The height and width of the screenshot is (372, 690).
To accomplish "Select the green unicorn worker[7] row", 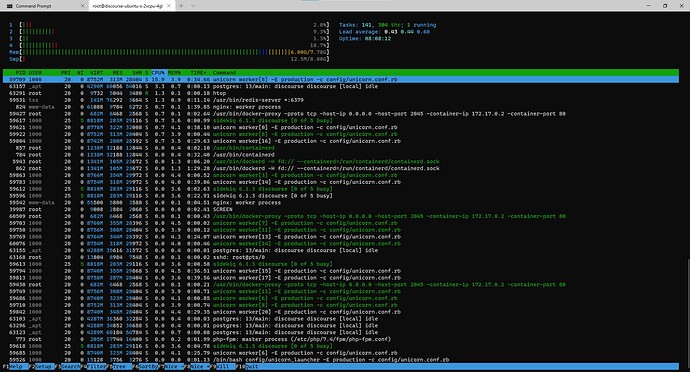I will [341, 223].
